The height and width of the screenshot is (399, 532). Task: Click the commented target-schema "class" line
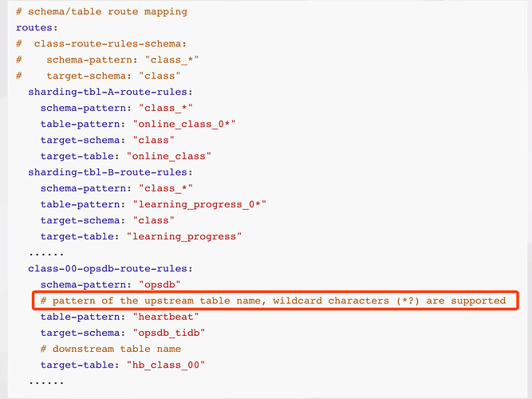point(98,76)
